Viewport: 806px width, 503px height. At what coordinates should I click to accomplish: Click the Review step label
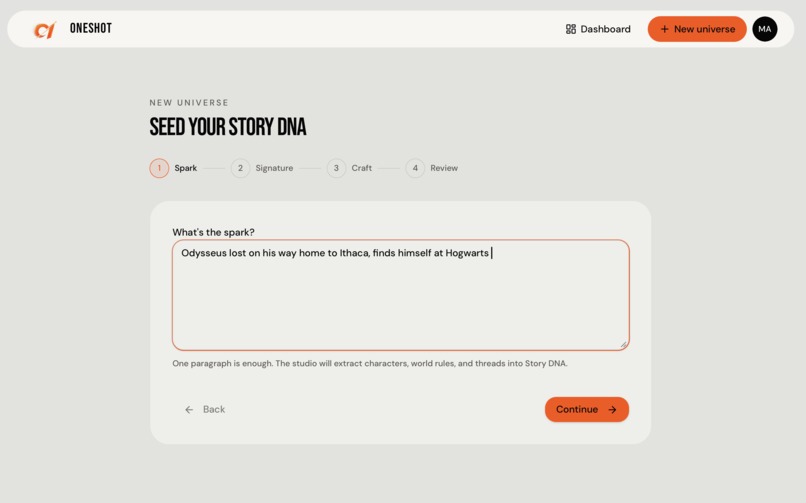[444, 168]
